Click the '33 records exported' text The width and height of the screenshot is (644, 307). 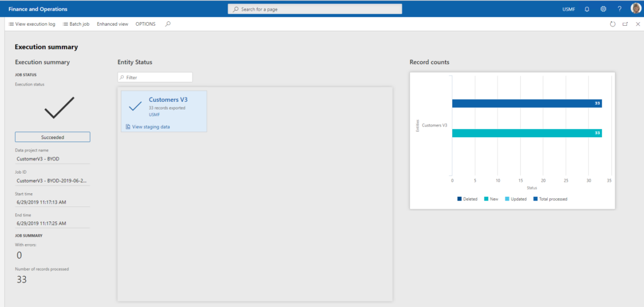tap(167, 108)
